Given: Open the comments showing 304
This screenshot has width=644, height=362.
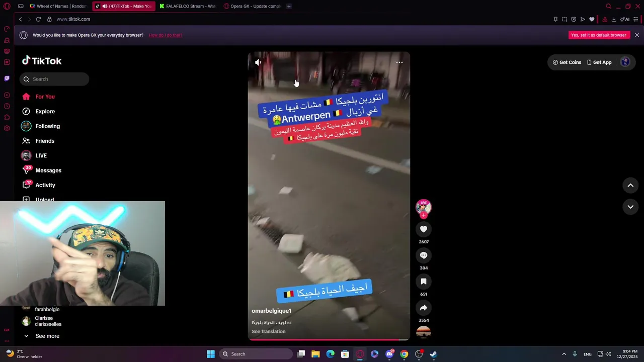Looking at the screenshot, I should (x=424, y=255).
